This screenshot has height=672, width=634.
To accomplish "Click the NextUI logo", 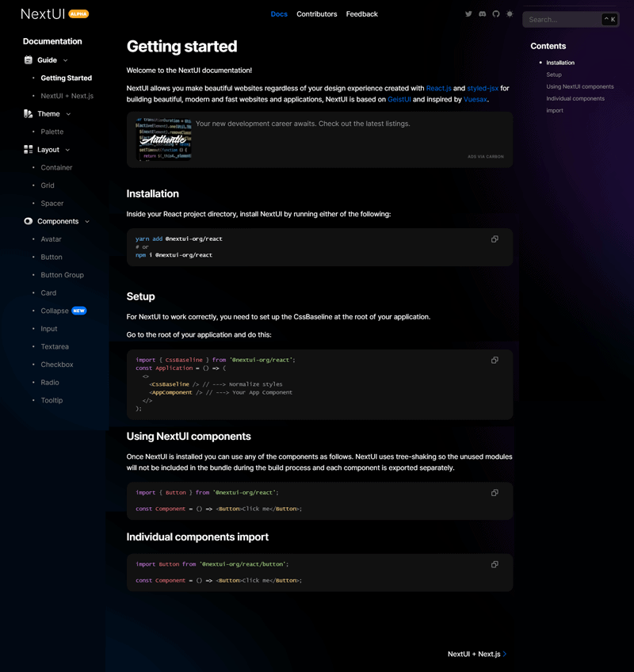I will 43,14.
